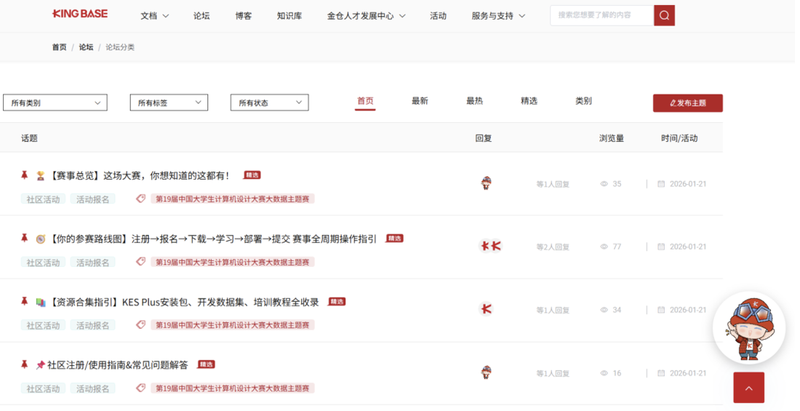Viewport: 800px width, 411px height.
Task: Click the replier avatar on fourth topic
Action: point(487,372)
